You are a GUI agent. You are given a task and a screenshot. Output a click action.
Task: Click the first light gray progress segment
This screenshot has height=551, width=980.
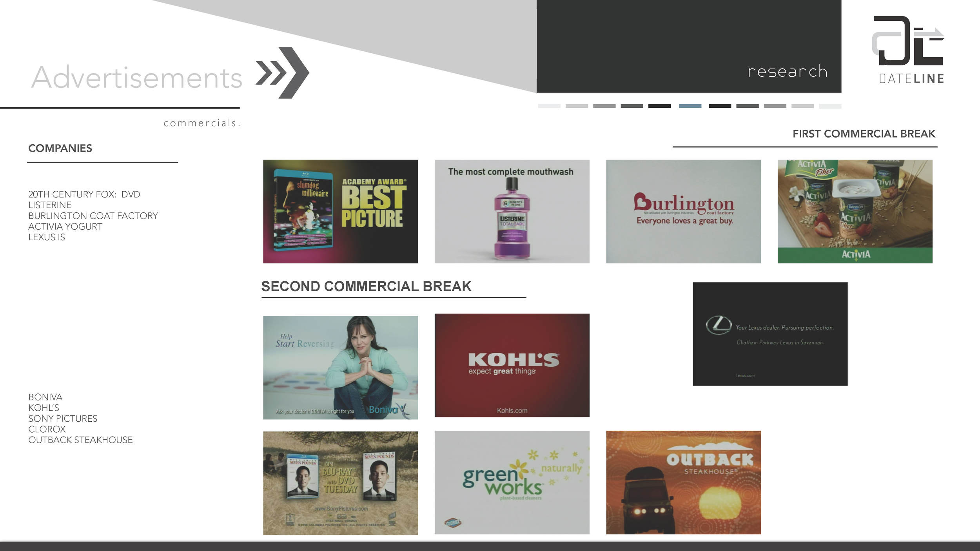pyautogui.click(x=549, y=106)
